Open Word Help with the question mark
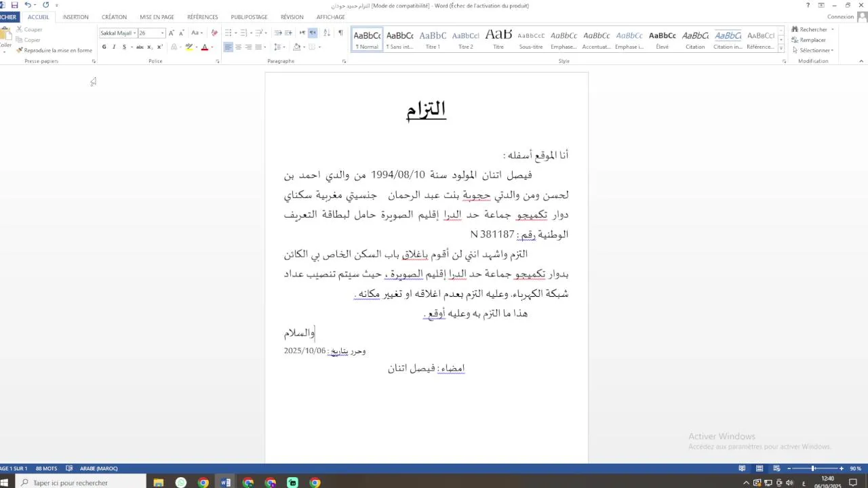The image size is (868, 488). pos(808,5)
